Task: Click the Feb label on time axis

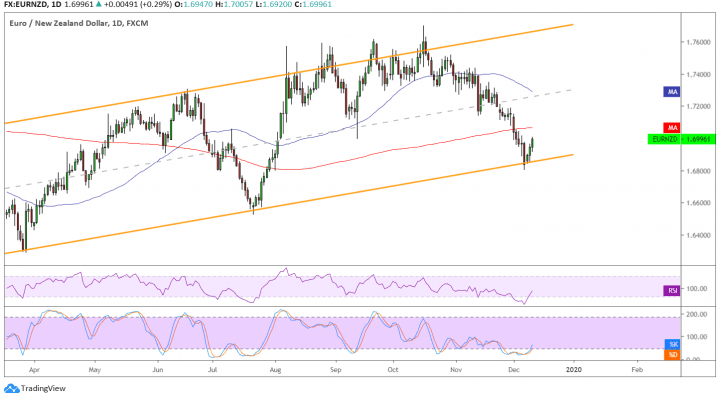Action: 637,370
